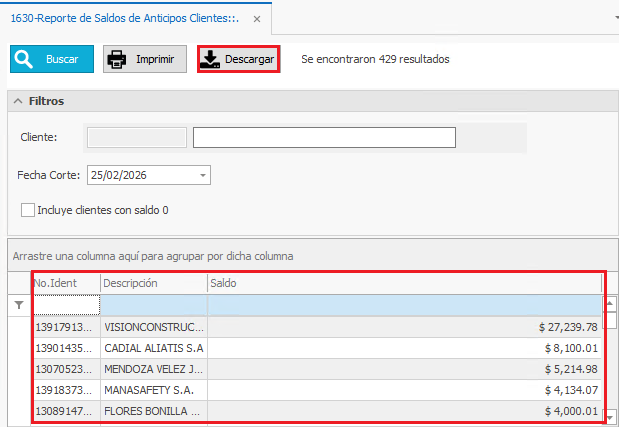Screen dimensions: 620x430
Task: Click the printer icon on Imprimir
Action: [118, 60]
